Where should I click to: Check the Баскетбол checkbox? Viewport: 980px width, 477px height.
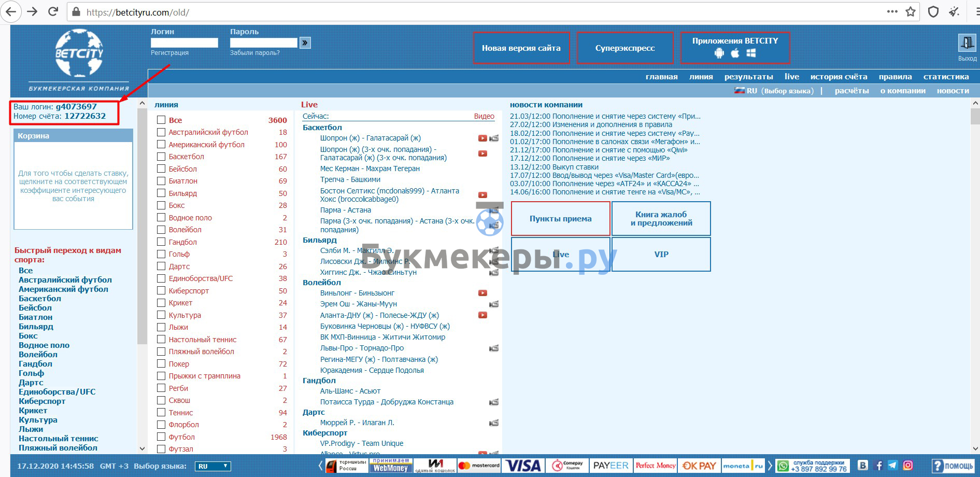[161, 157]
